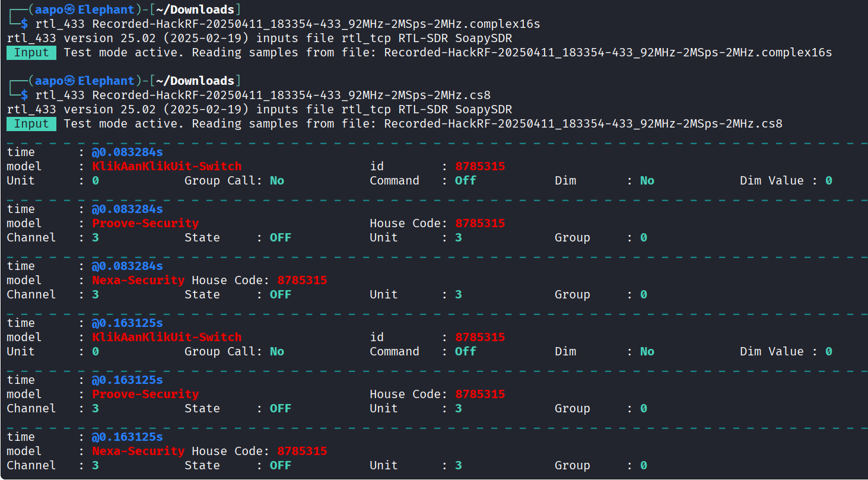
Task: Click the Input badge on the .cs8 line
Action: [31, 124]
